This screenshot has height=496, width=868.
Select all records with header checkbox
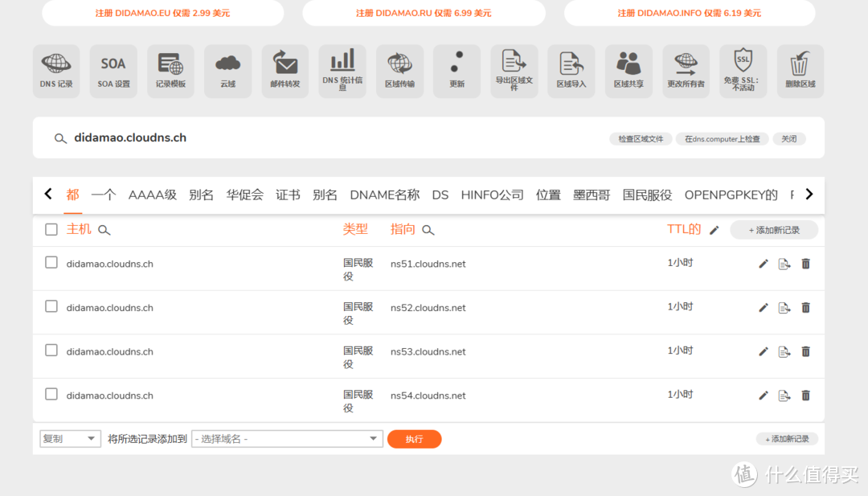pos(51,228)
